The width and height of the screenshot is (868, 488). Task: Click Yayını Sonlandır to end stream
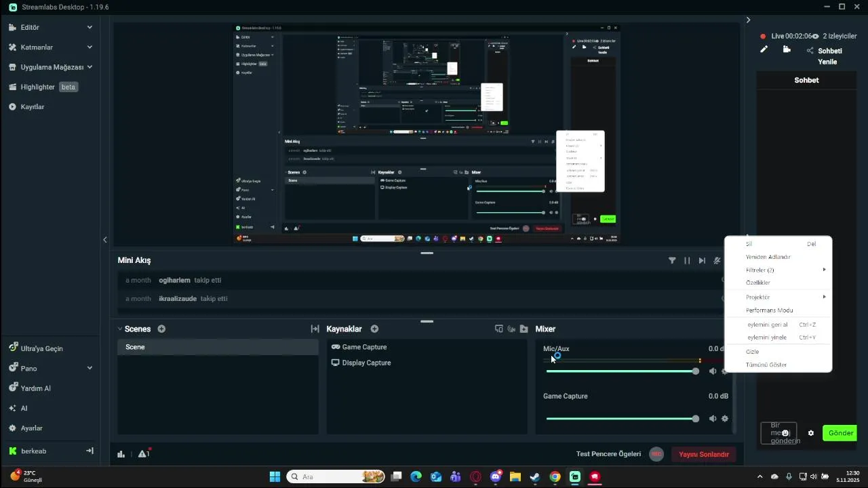pos(704,454)
